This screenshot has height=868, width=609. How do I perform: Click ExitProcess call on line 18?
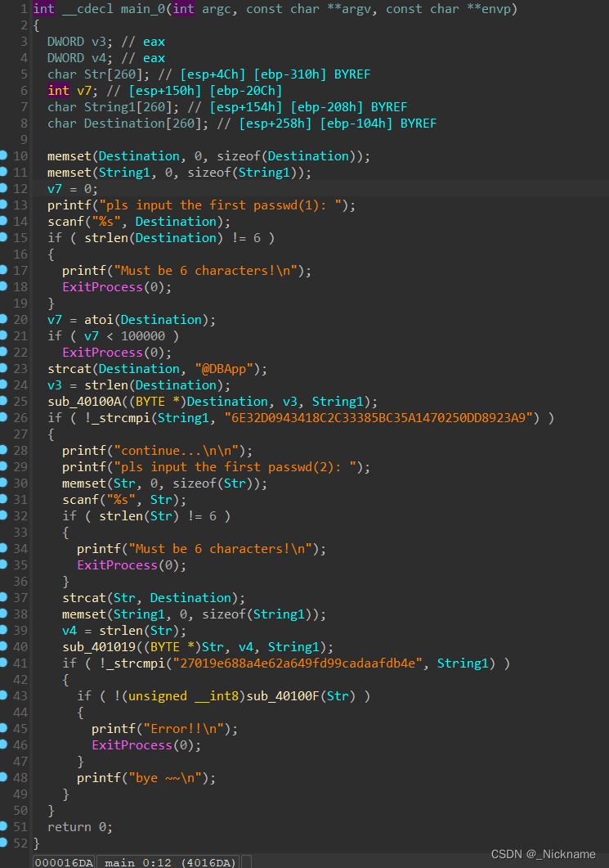pyautogui.click(x=102, y=287)
